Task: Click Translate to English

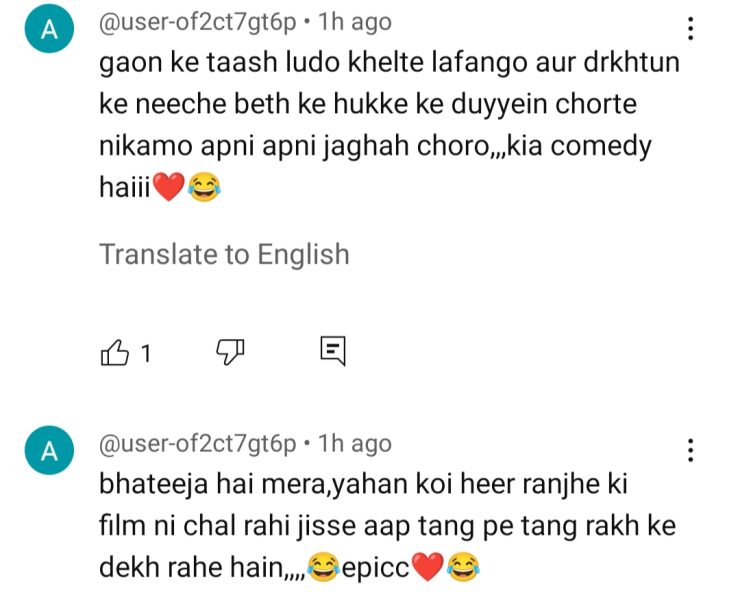Action: point(224,254)
